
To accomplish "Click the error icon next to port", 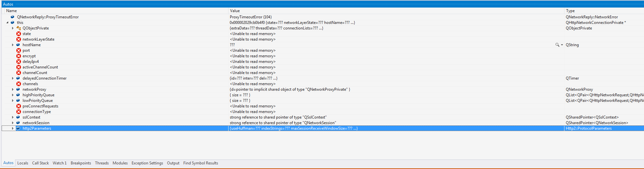I will pyautogui.click(x=19, y=50).
